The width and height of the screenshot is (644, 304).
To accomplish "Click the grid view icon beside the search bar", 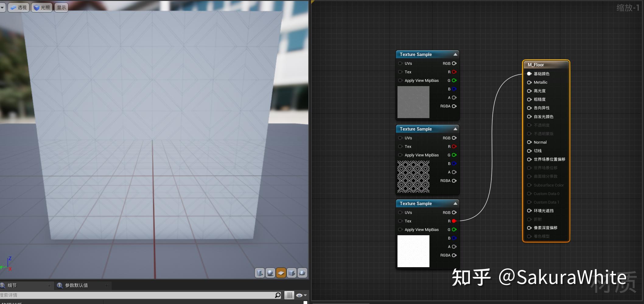I will coord(289,295).
